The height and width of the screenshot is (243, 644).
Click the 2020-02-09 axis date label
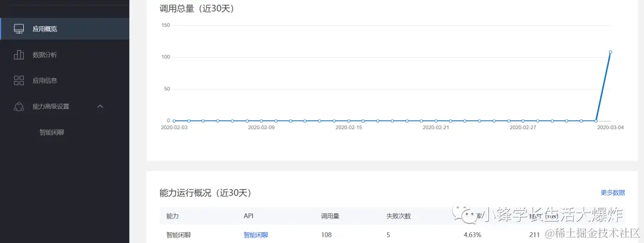(261, 127)
